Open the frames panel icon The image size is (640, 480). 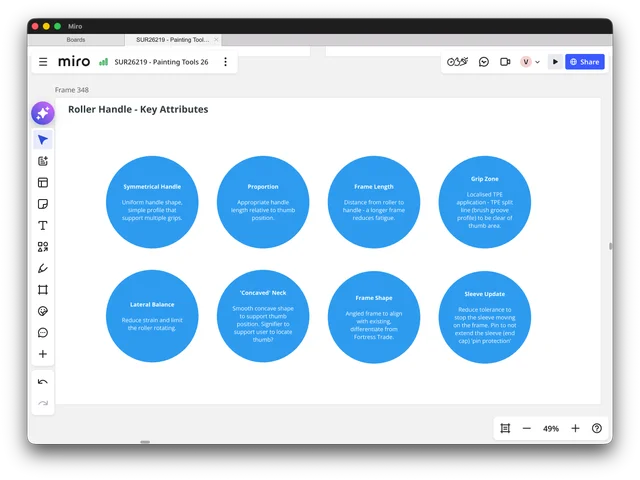click(505, 428)
